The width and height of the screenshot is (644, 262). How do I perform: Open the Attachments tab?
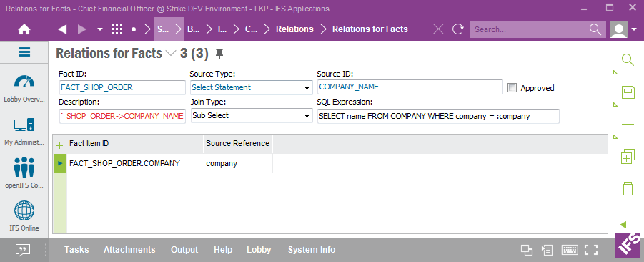pyautogui.click(x=129, y=250)
